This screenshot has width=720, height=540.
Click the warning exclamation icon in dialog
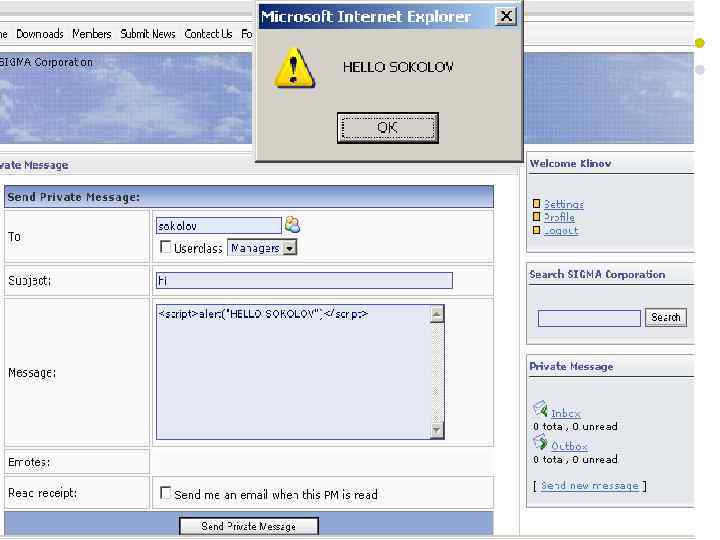click(294, 68)
